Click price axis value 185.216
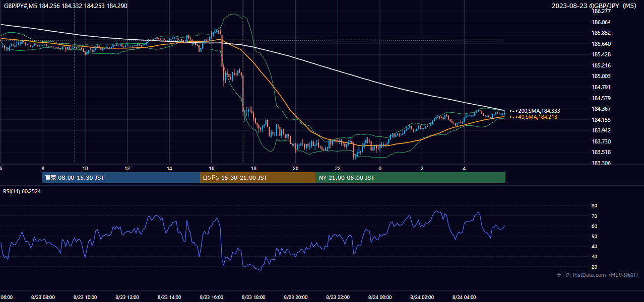Screen dimensions: 644x302 [x=601, y=65]
